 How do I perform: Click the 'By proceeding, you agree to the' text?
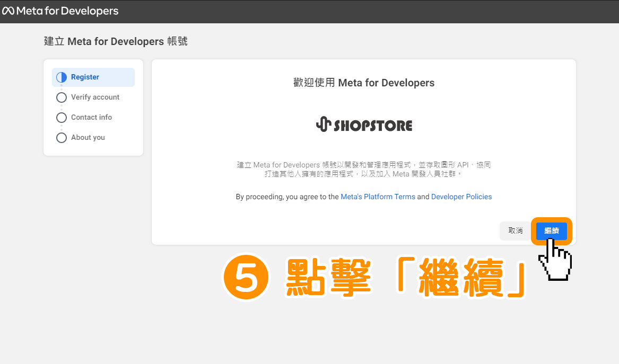tap(287, 197)
